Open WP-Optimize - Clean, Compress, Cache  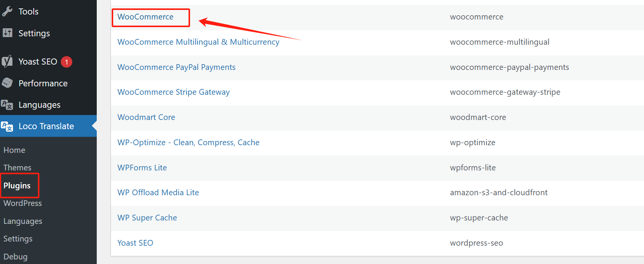coord(188,143)
